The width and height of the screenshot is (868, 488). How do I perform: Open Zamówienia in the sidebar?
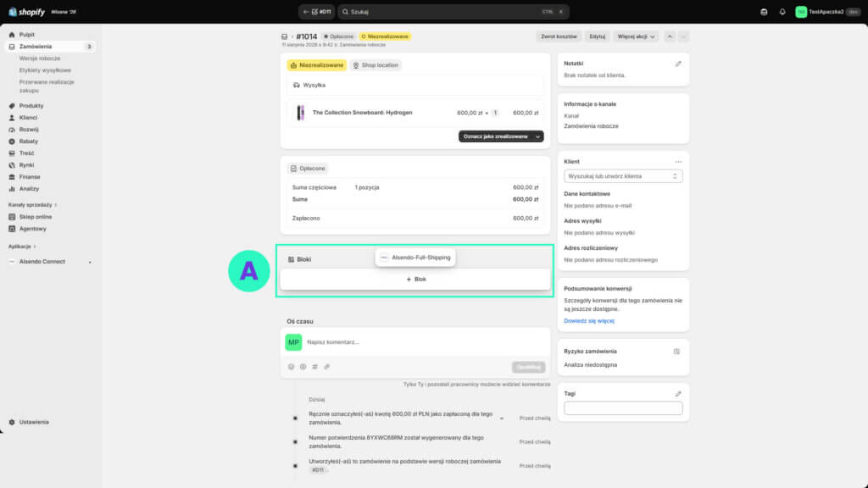coord(36,47)
